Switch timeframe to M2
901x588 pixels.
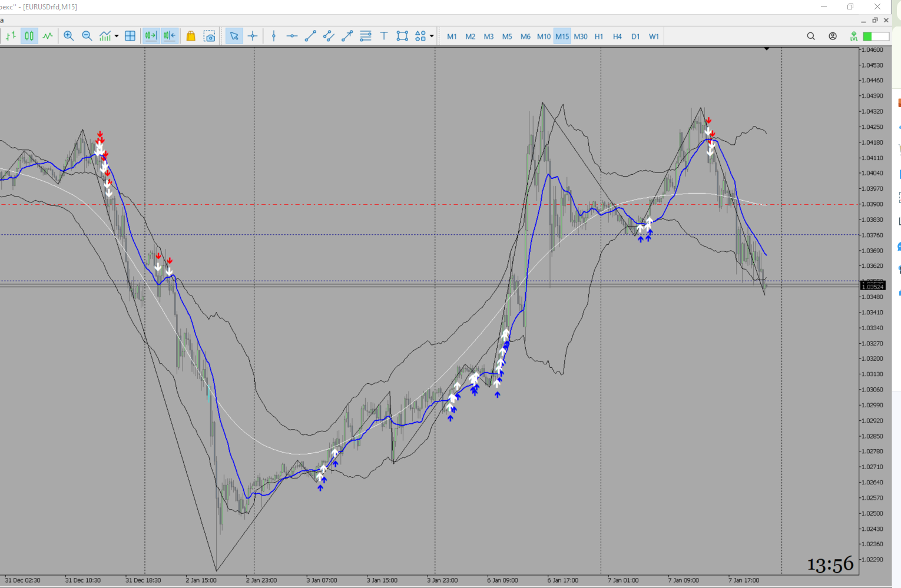(470, 36)
